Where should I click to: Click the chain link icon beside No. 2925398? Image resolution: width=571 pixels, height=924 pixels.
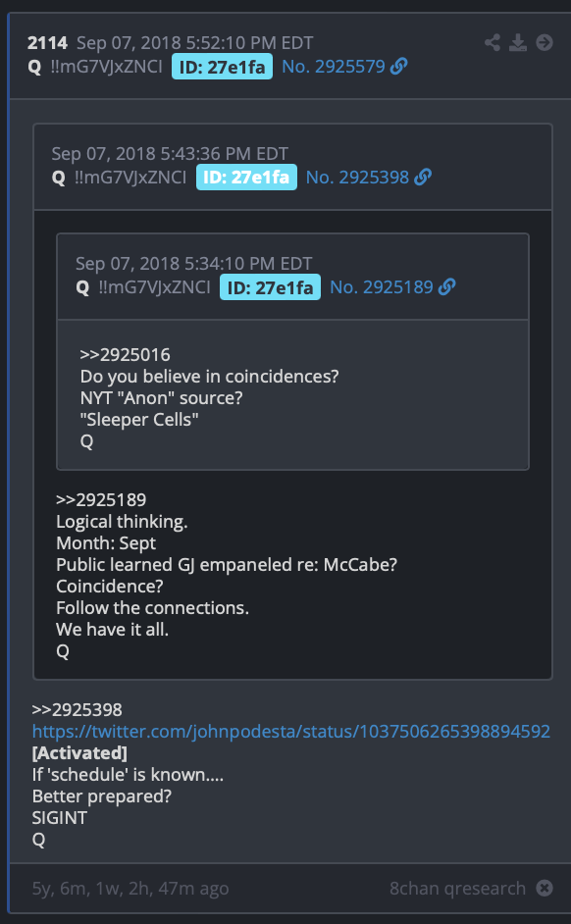[423, 177]
